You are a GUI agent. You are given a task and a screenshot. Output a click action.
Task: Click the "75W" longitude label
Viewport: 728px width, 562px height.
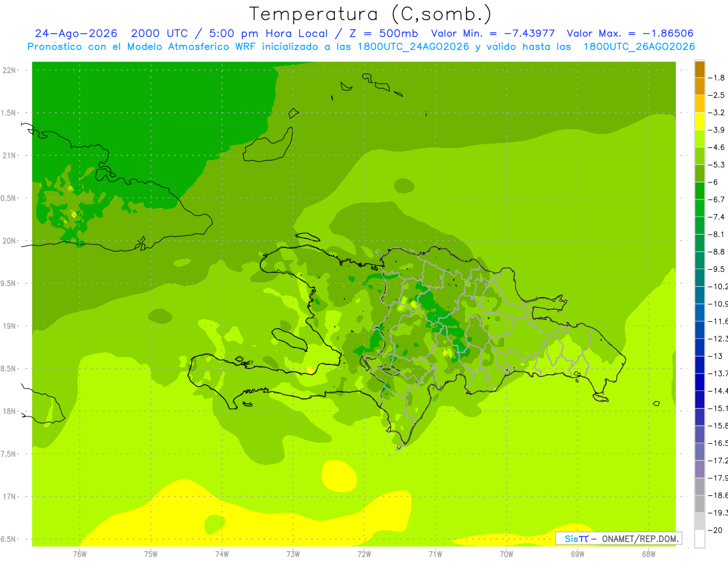point(150,554)
